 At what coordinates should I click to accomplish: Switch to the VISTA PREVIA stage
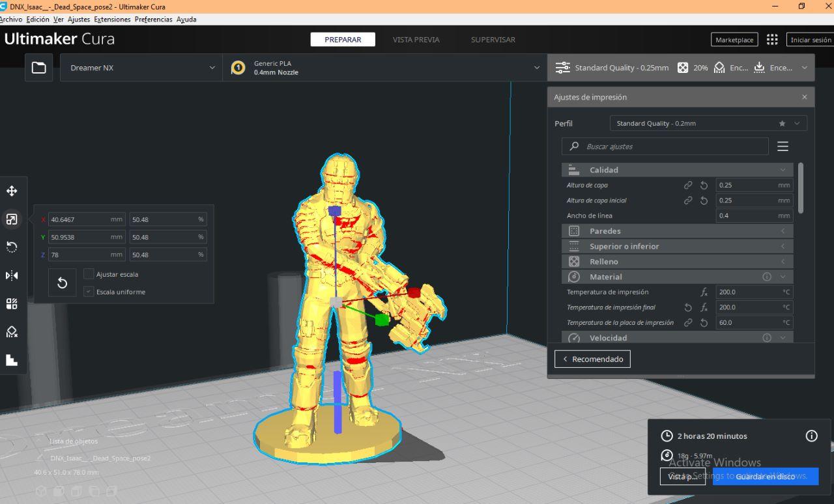pyautogui.click(x=416, y=40)
